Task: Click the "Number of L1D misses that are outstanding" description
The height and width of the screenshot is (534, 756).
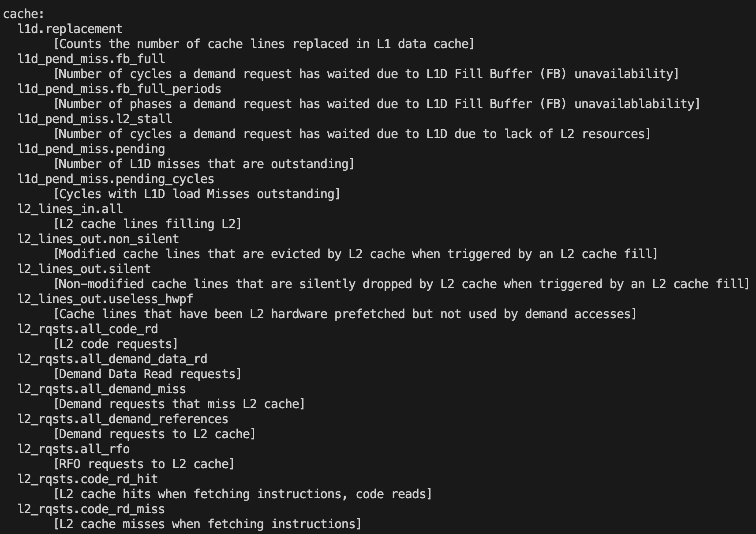Action: [204, 164]
